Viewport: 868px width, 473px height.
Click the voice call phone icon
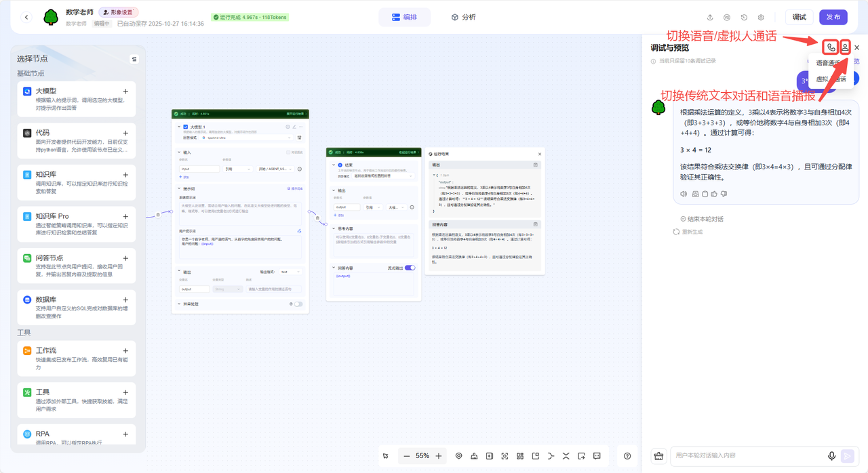pos(831,47)
